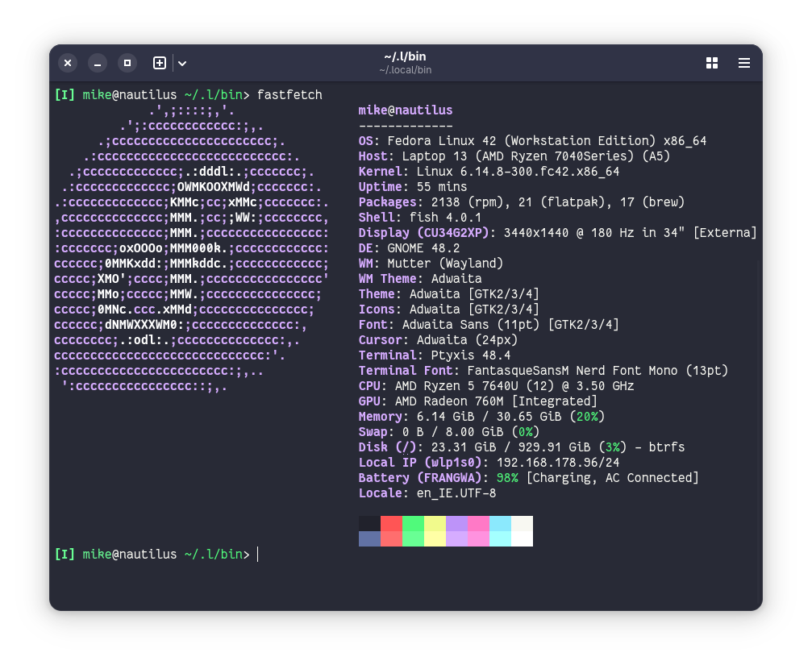Image resolution: width=812 pixels, height=665 pixels.
Task: Click the Battery 98% charging line
Action: click(529, 478)
